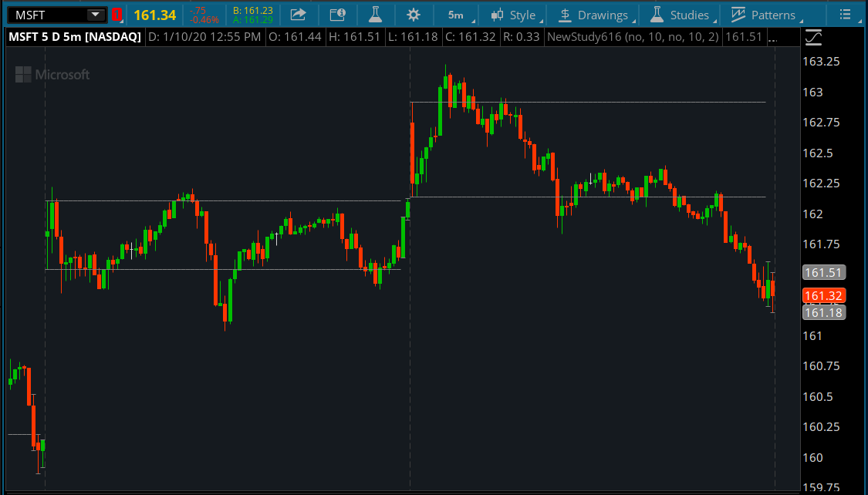Click the 161.18 low price bubble on axis
868x495 pixels.
pyautogui.click(x=823, y=312)
